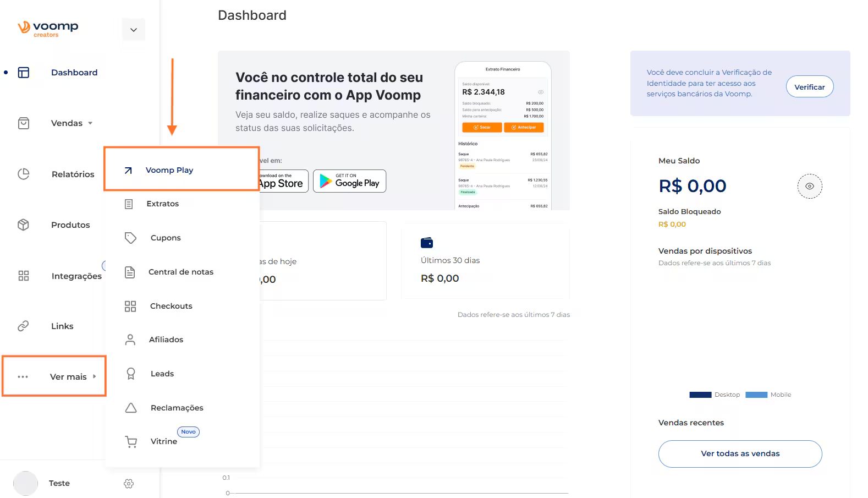Click the R$ 0,00 Meu Saldo value
The height and width of the screenshot is (498, 868).
693,186
